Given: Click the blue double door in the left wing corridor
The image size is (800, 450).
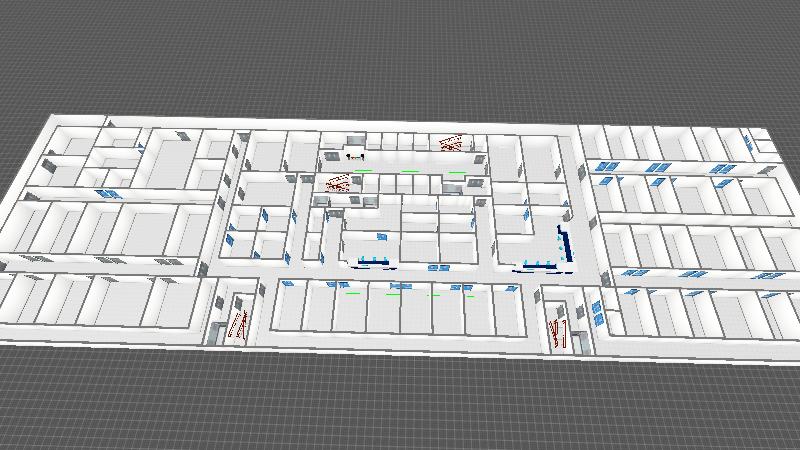Looking at the screenshot, I should [108, 193].
